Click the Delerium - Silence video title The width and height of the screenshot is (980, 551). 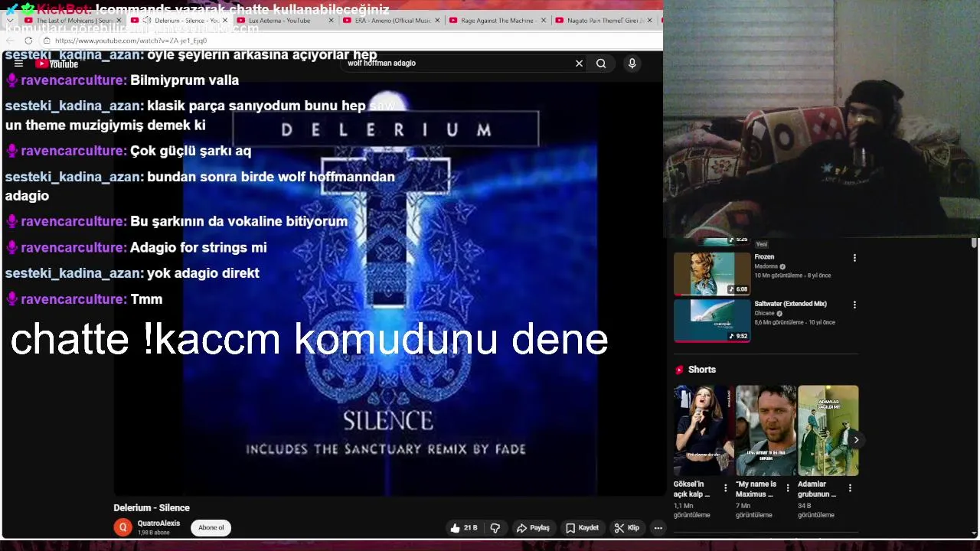point(152,508)
